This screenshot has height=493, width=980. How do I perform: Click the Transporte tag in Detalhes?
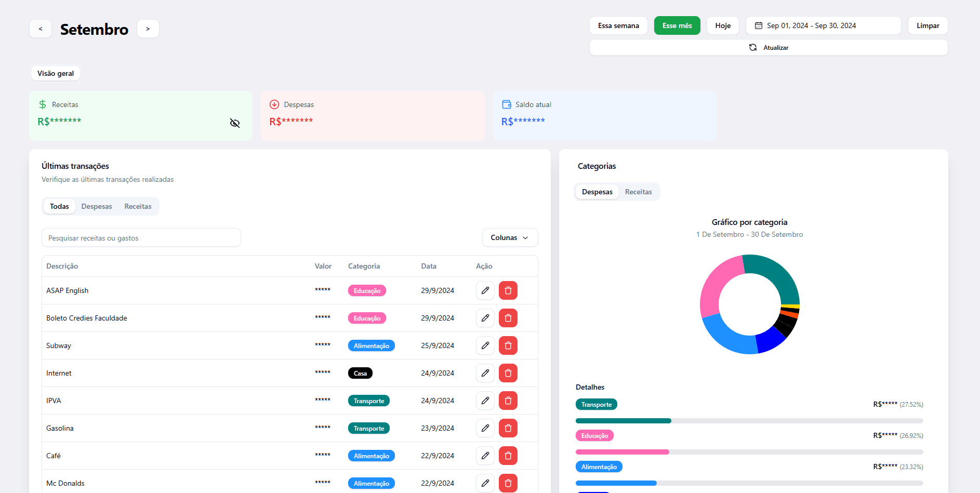[597, 404]
